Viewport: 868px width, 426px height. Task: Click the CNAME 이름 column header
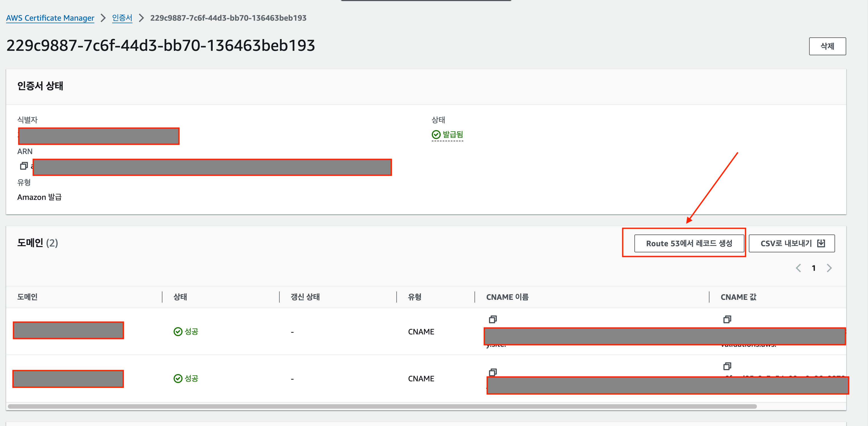click(507, 297)
